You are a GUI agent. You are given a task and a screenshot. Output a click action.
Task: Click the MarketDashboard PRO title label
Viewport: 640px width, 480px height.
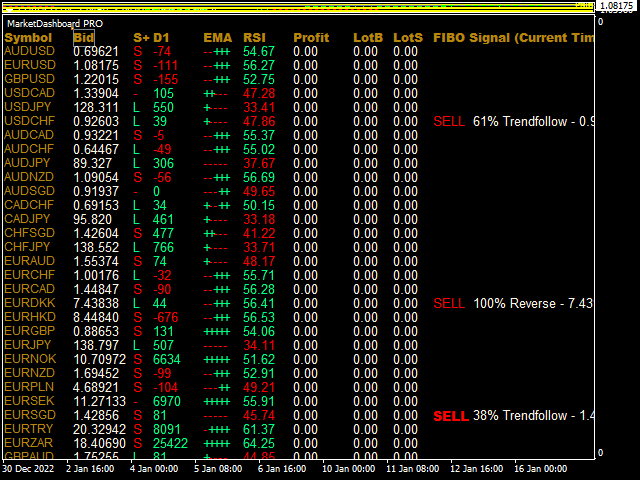click(x=55, y=24)
